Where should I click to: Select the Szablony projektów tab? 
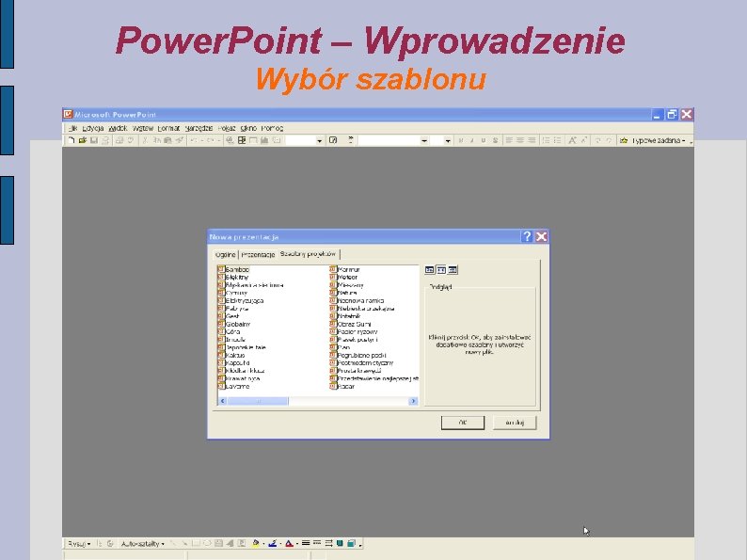(x=308, y=254)
